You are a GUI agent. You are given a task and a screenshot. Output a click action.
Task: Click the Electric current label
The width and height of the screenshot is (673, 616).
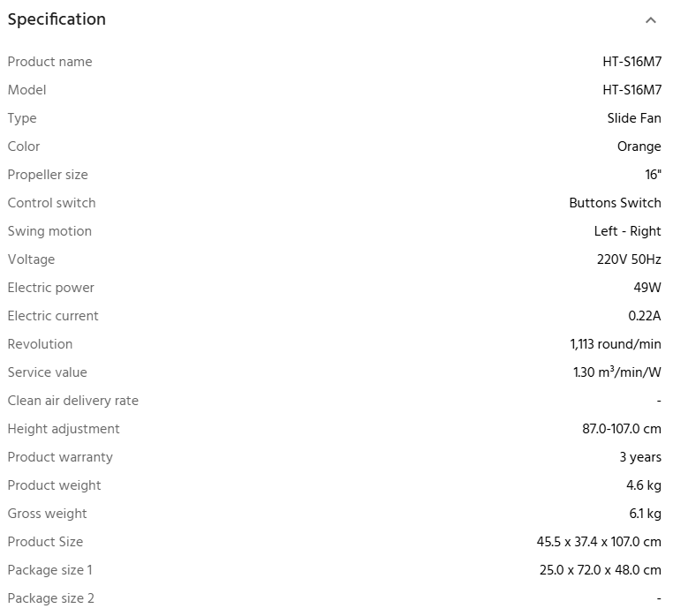(x=53, y=316)
